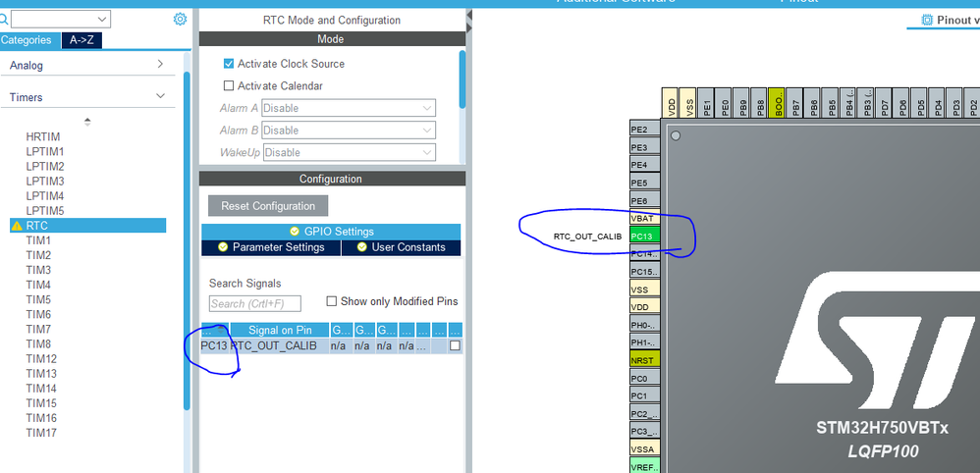Expand the Analog category
Image resolution: width=980 pixels, height=473 pixels.
160,65
